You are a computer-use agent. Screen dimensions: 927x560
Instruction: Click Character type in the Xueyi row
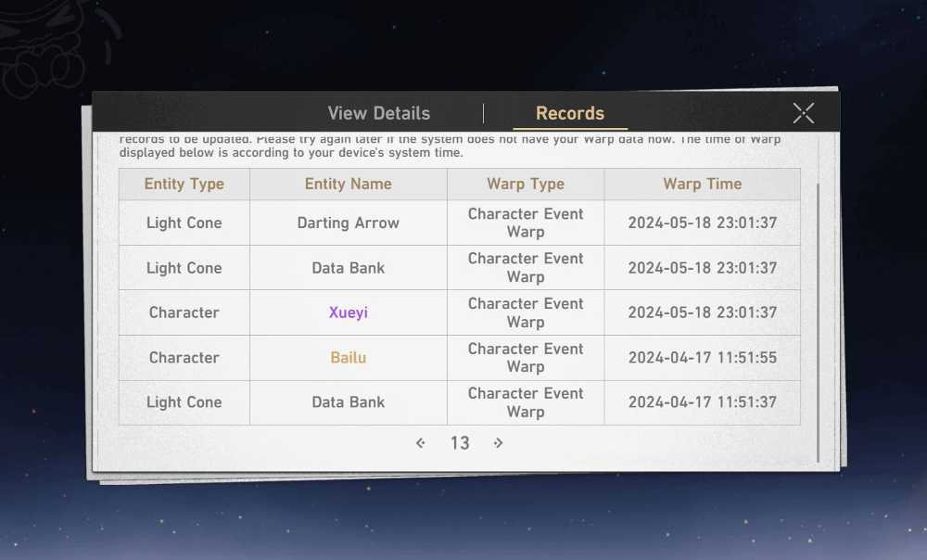pyautogui.click(x=184, y=312)
